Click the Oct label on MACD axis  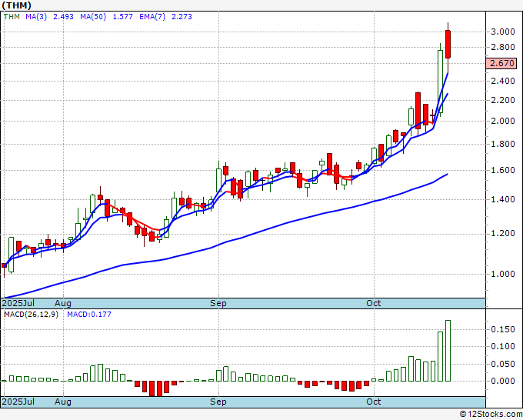pyautogui.click(x=373, y=402)
